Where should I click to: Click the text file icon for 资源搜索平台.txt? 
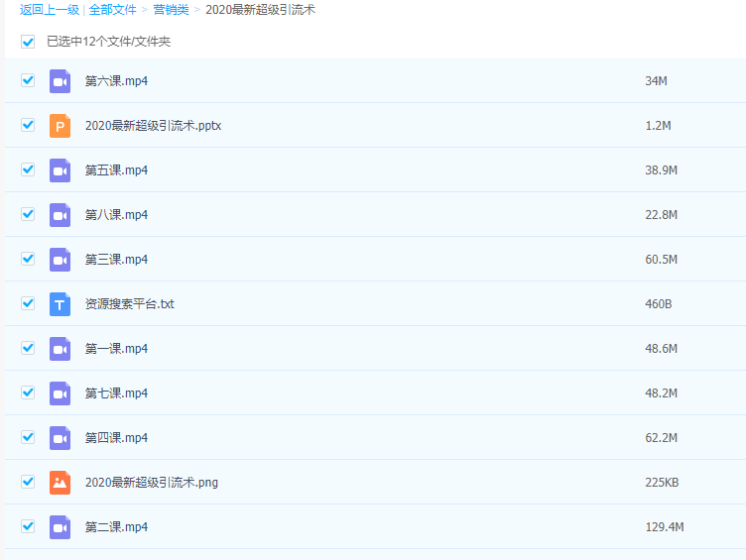coord(61,304)
